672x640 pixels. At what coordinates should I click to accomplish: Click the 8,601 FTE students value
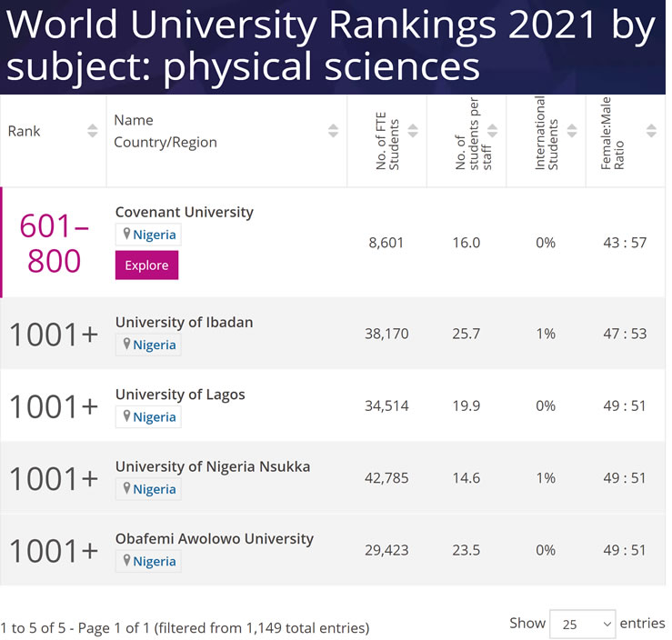click(x=386, y=243)
